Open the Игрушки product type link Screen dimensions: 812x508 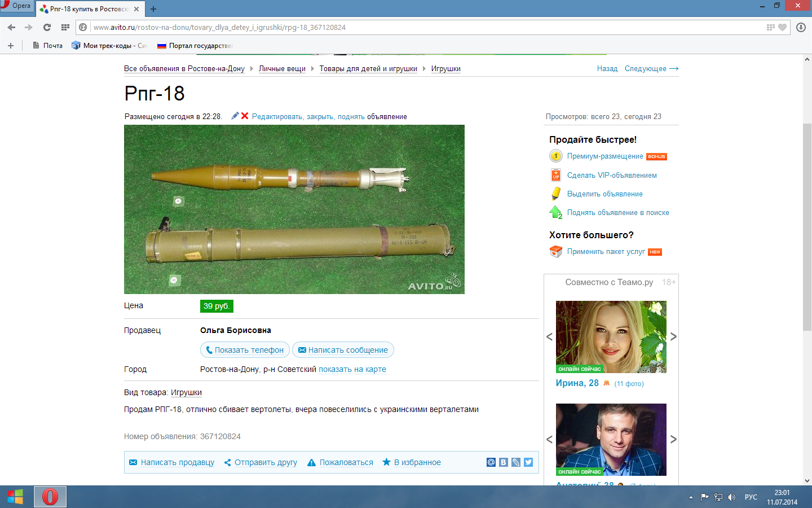pyautogui.click(x=186, y=393)
